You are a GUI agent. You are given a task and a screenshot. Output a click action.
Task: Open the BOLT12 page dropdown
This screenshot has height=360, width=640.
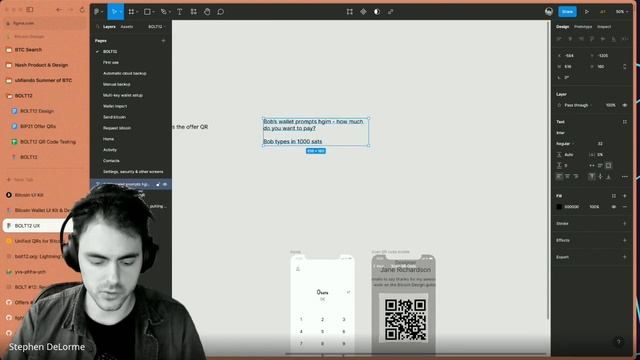[156, 27]
